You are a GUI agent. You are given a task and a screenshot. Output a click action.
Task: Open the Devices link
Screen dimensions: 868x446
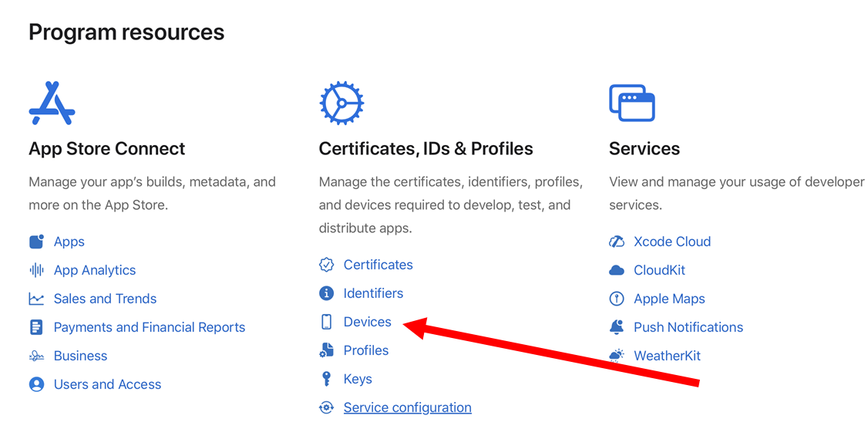click(368, 322)
